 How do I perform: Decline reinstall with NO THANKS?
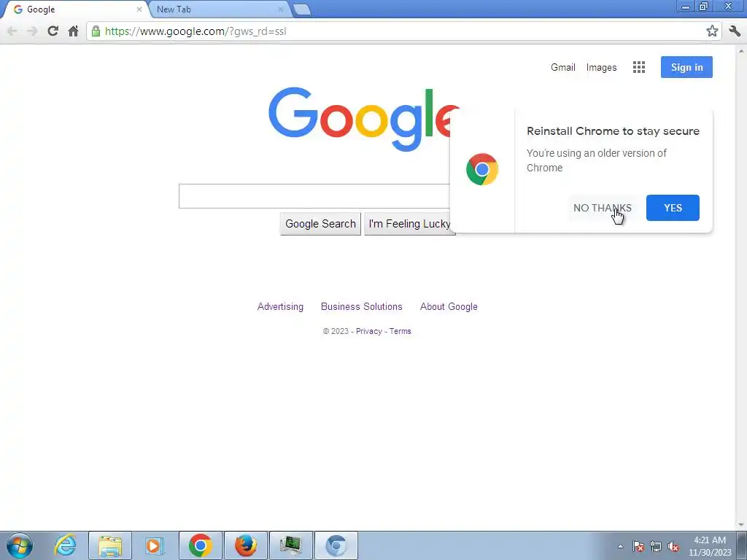(603, 208)
